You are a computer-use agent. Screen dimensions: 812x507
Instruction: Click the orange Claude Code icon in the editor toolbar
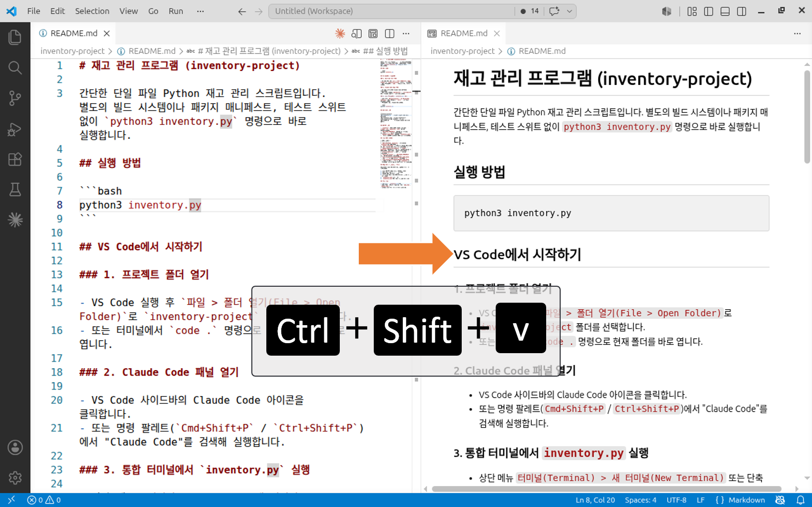340,33
